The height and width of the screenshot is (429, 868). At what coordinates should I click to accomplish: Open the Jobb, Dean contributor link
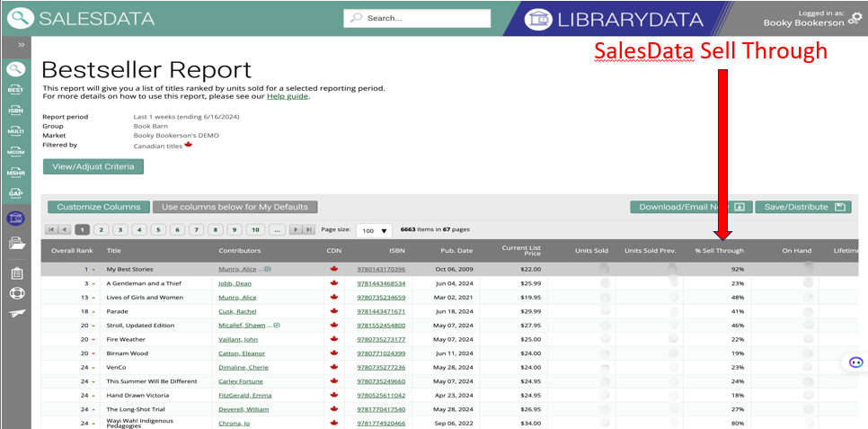coord(235,283)
